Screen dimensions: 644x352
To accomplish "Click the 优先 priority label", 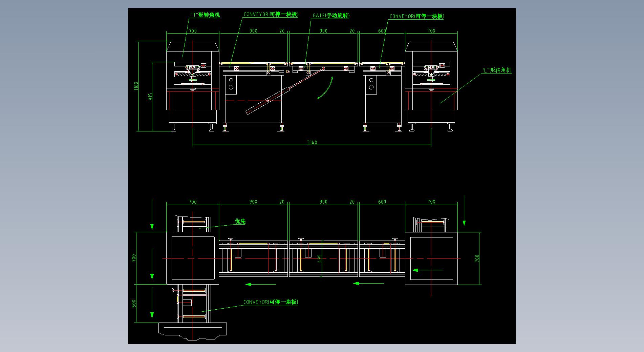I will [x=240, y=221].
